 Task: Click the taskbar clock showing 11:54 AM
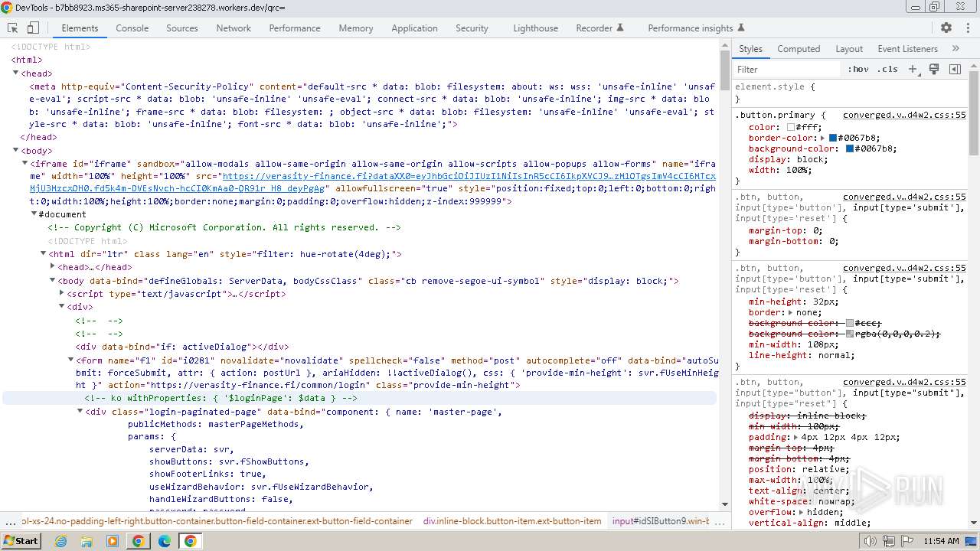pos(941,541)
